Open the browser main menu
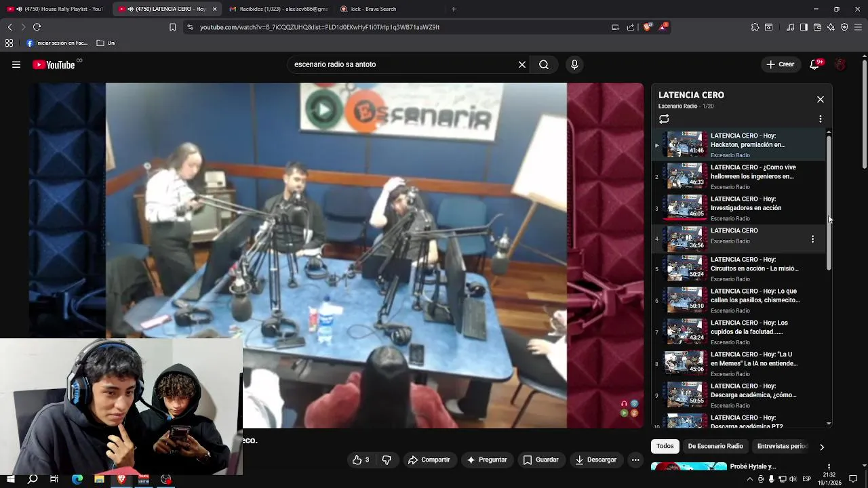 click(x=859, y=27)
